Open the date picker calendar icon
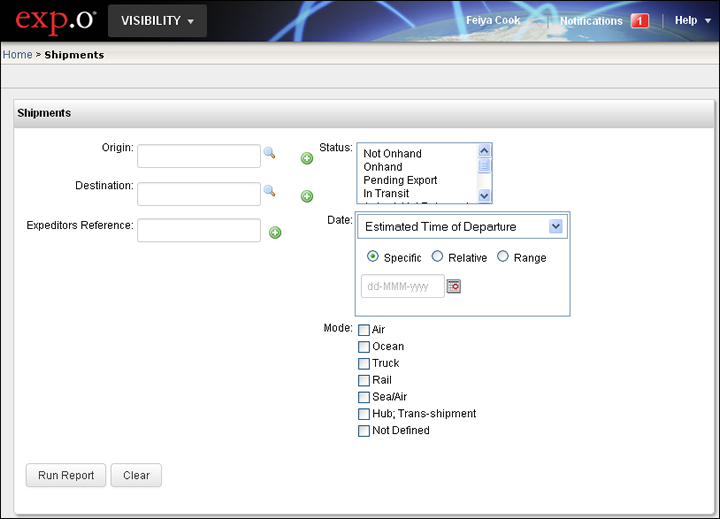This screenshot has height=519, width=720. tap(454, 286)
